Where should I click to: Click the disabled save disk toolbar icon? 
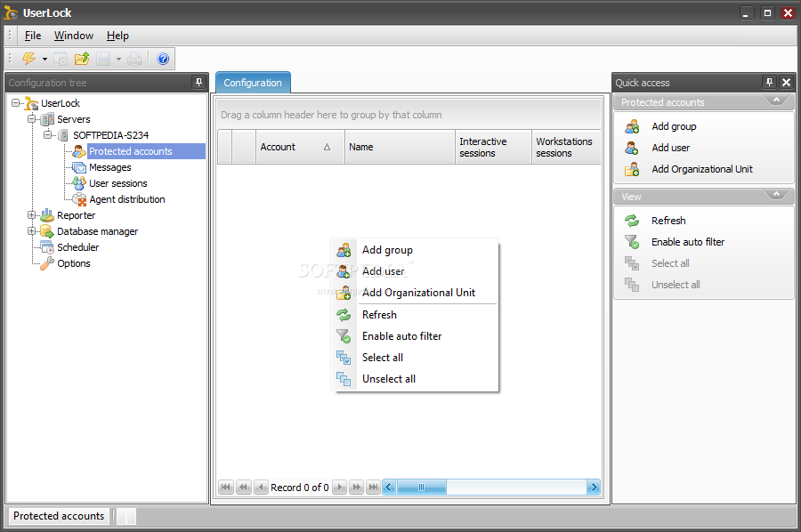click(x=103, y=59)
